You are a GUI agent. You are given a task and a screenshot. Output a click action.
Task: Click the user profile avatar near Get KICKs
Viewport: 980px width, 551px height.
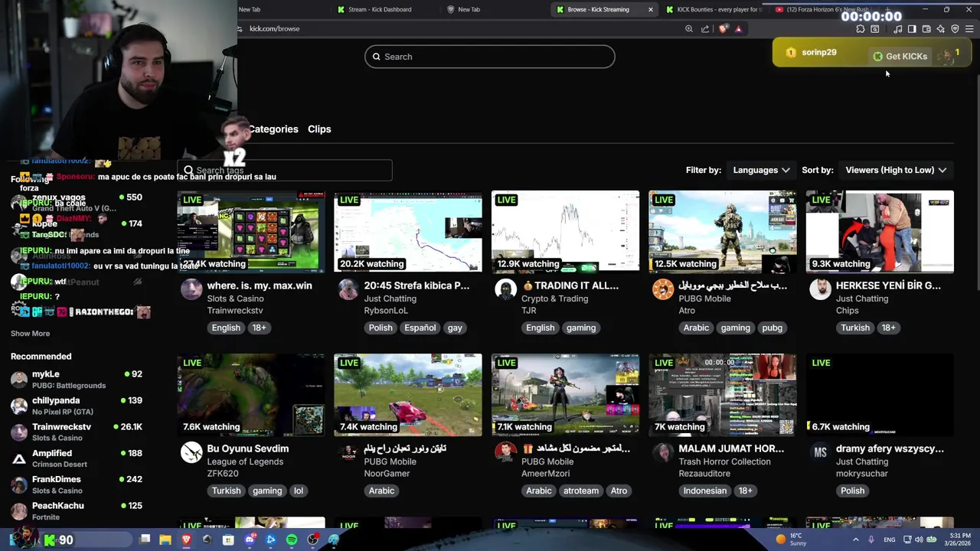[948, 55]
